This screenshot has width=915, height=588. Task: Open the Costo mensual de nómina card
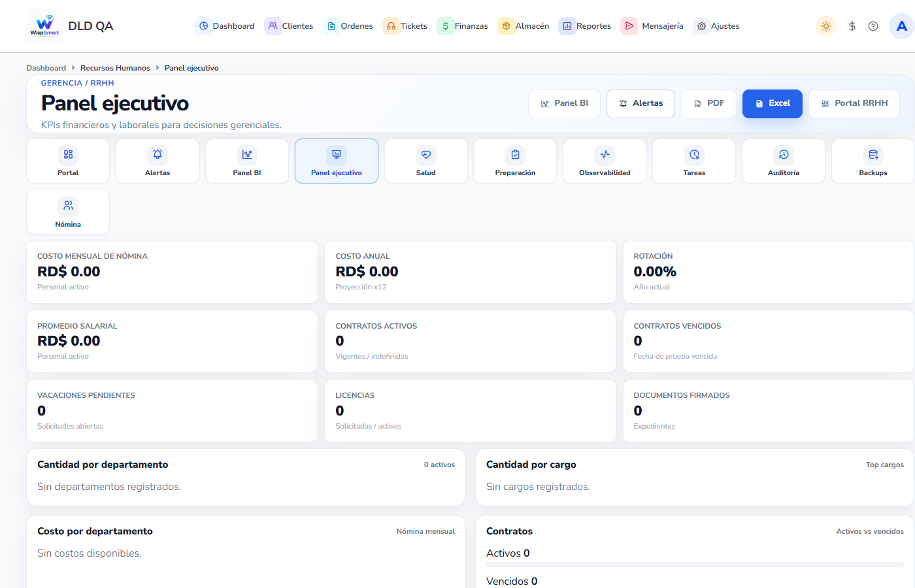(172, 272)
